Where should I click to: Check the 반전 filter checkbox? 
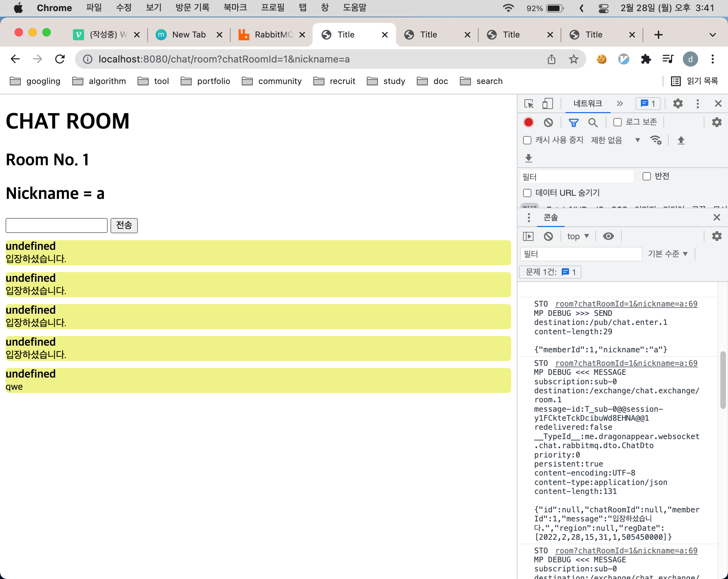point(646,176)
